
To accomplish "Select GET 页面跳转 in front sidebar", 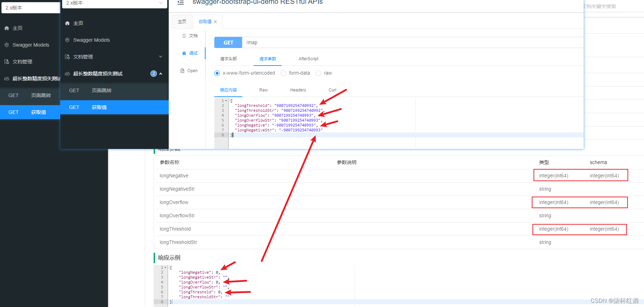I will (x=114, y=90).
